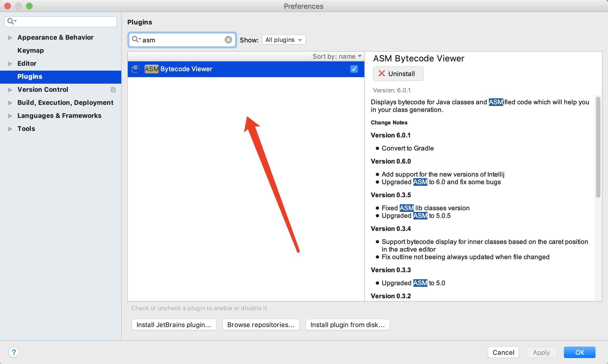Focus the plugin search field with asm
608x364 pixels.
pyautogui.click(x=182, y=40)
